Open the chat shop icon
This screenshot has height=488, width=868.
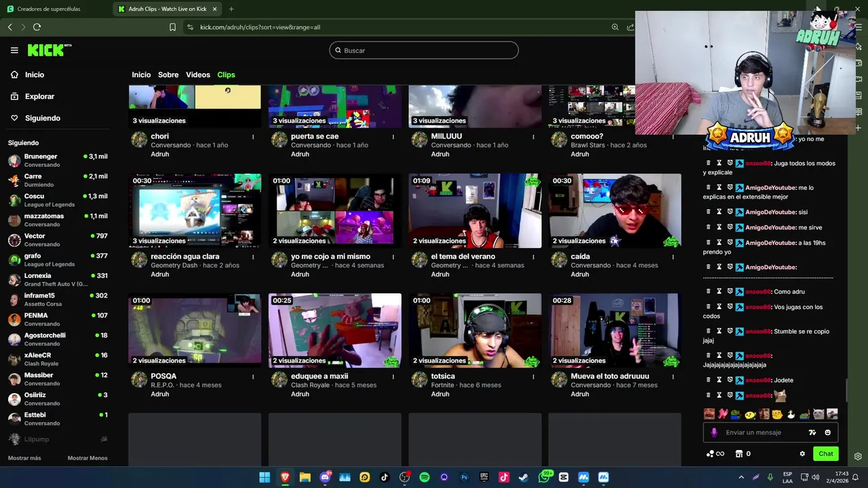[x=739, y=454]
